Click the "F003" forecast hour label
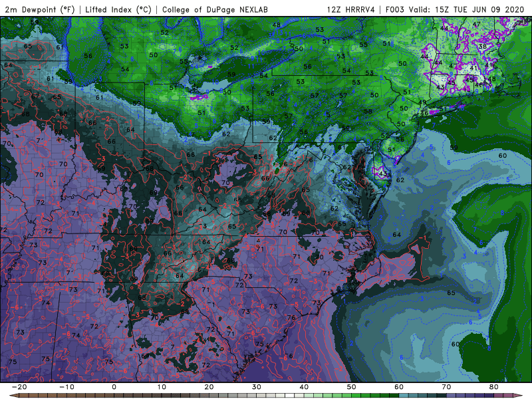The height and width of the screenshot is (399, 532). click(x=396, y=10)
